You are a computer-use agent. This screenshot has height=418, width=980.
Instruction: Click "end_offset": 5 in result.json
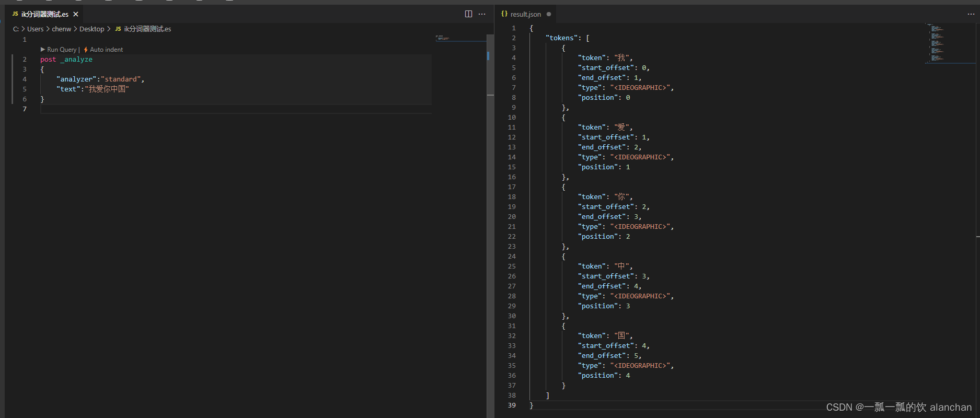609,356
